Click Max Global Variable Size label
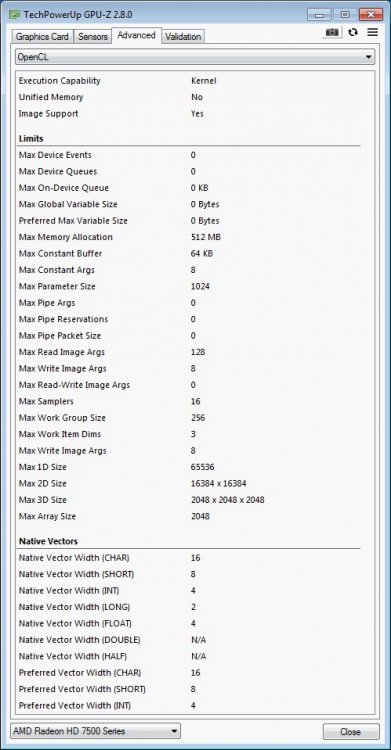The height and width of the screenshot is (750, 391). (x=68, y=204)
